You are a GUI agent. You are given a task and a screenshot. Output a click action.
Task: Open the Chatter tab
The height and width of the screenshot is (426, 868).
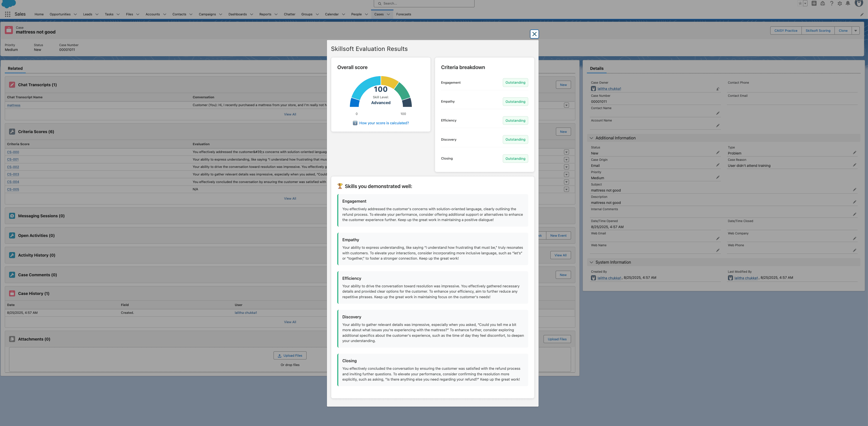[289, 14]
